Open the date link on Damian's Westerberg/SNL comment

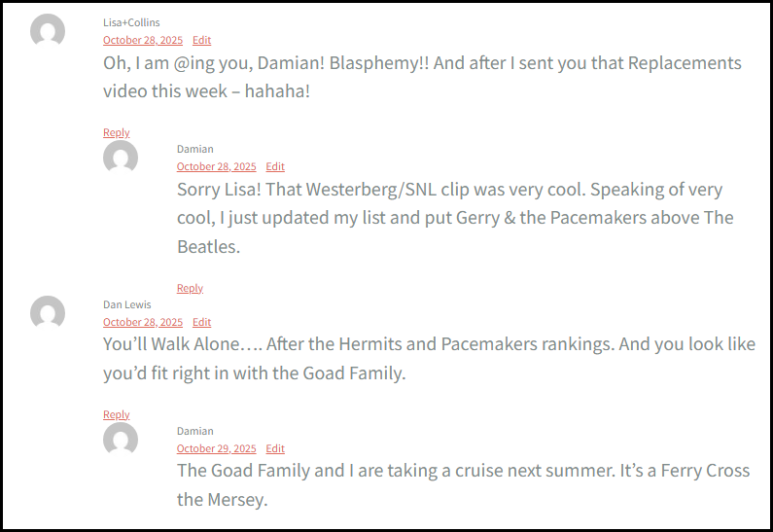coord(216,166)
